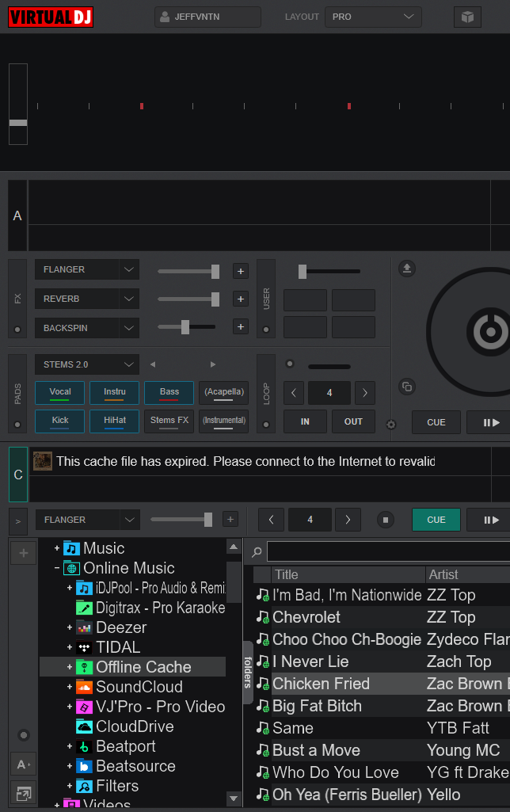Click the search magnifier icon
Image resolution: width=510 pixels, height=812 pixels.
click(x=257, y=552)
